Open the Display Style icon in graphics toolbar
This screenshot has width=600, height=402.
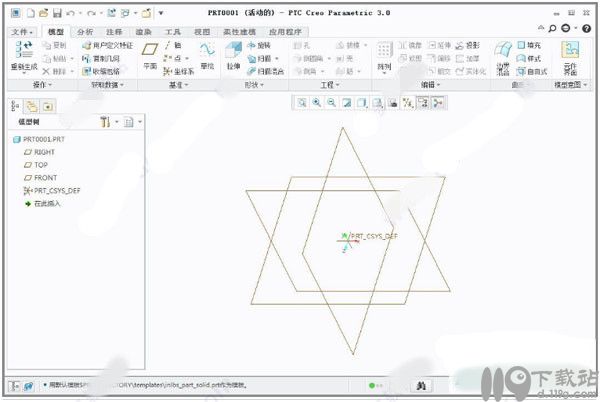pyautogui.click(x=362, y=103)
